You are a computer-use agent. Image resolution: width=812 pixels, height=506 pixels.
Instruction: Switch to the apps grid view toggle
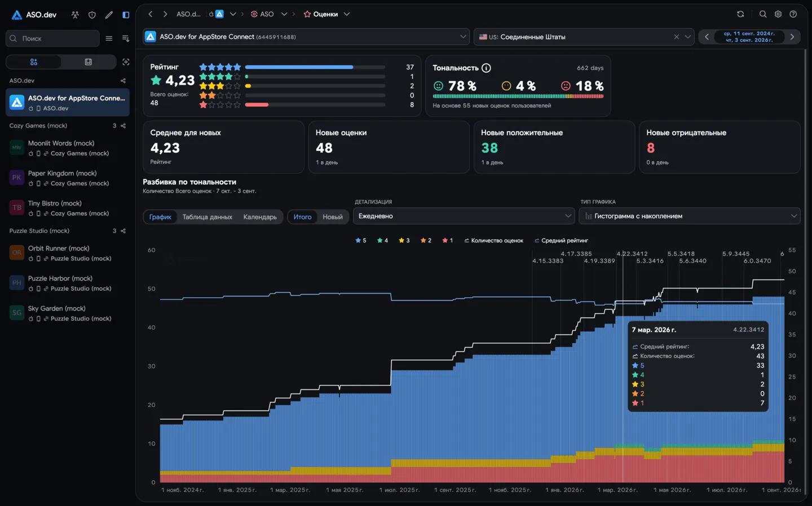pos(34,62)
